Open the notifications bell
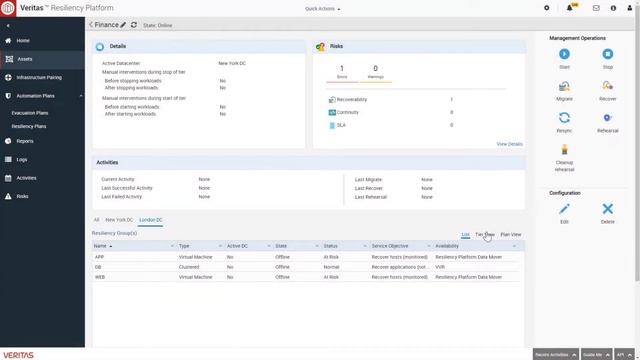The height and width of the screenshot is (360, 640). (x=570, y=8)
